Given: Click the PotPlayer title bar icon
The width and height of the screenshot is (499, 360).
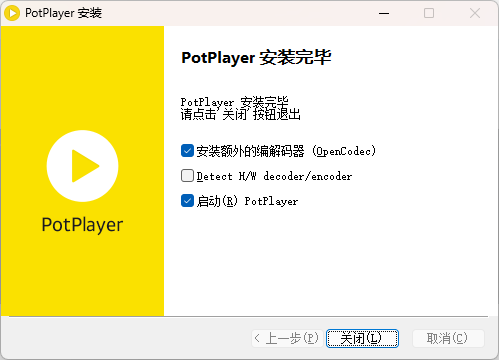Looking at the screenshot, I should (x=12, y=13).
